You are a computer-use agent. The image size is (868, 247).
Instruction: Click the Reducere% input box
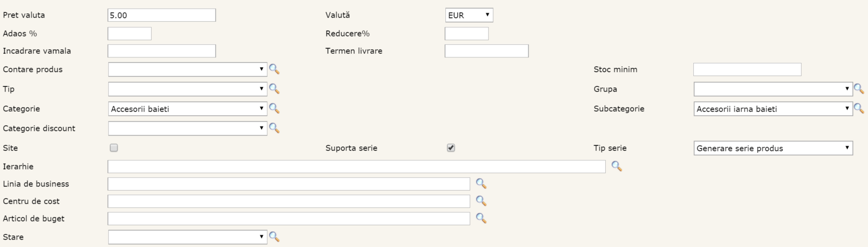tap(467, 33)
